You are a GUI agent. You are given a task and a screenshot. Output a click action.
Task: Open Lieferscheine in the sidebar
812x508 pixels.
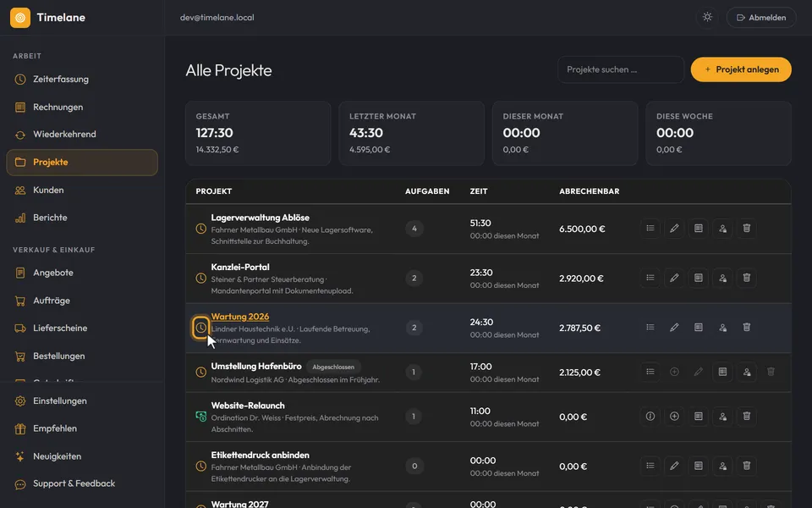tap(82, 329)
